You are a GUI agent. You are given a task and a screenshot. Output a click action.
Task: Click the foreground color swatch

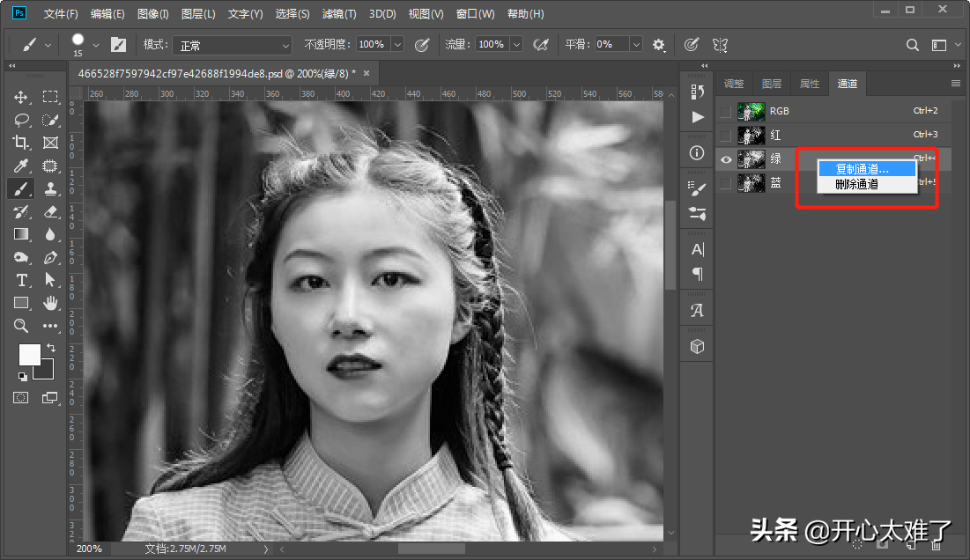pos(30,354)
